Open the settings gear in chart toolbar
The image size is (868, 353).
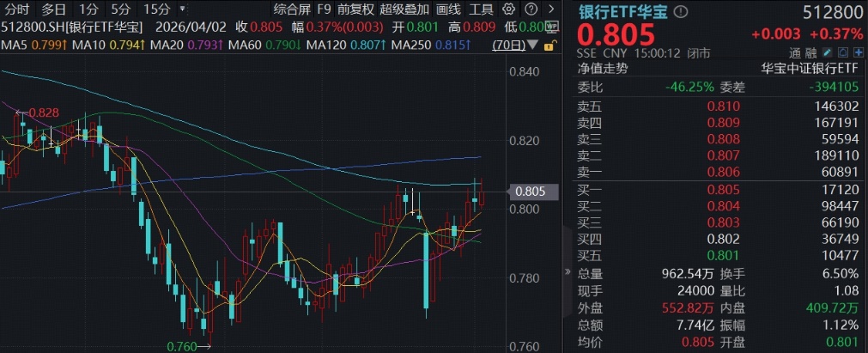point(507,10)
